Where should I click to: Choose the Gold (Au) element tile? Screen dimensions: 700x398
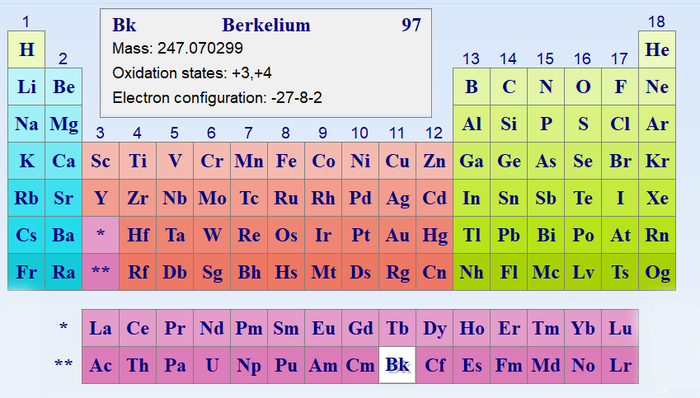pos(397,235)
